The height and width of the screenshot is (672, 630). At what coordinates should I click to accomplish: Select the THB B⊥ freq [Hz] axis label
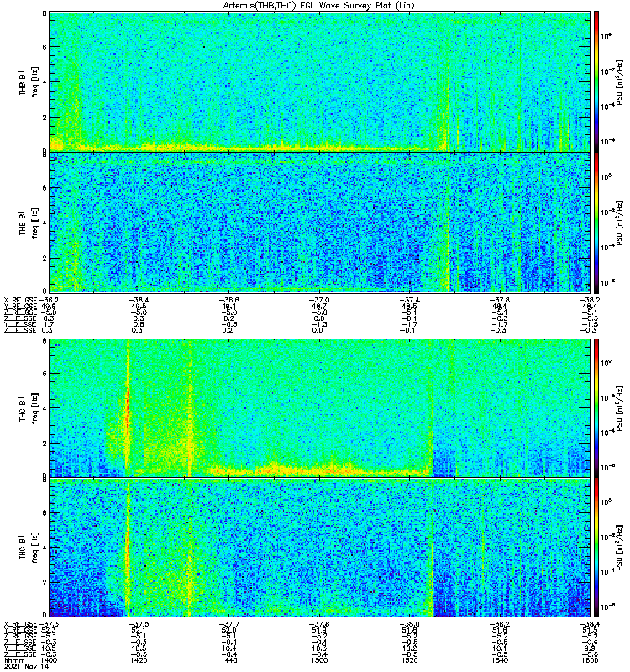coord(29,81)
